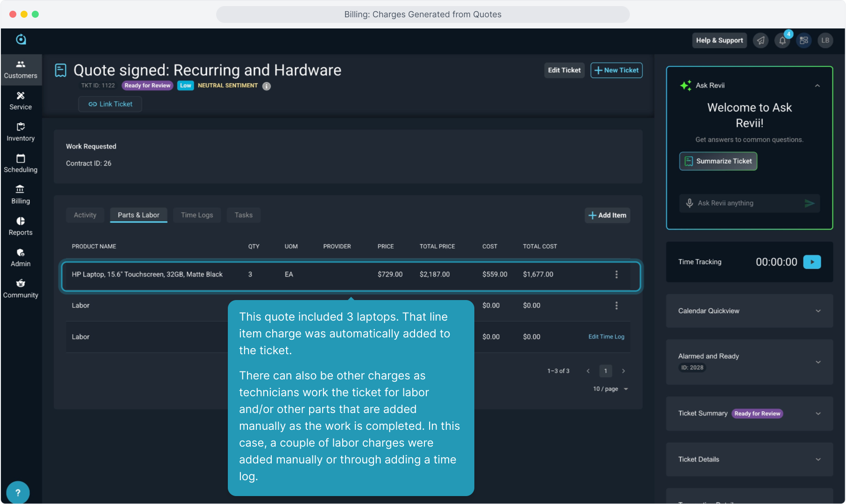This screenshot has height=504, width=846.
Task: Click the sentiment info icon
Action: pyautogui.click(x=267, y=86)
